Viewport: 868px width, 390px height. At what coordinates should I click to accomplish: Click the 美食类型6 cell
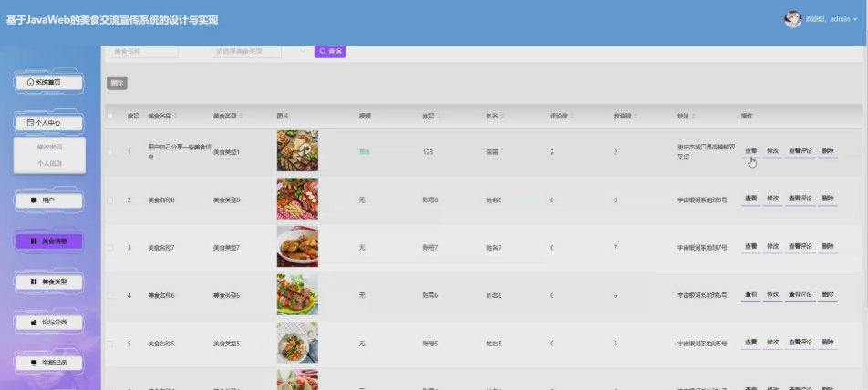tap(226, 296)
